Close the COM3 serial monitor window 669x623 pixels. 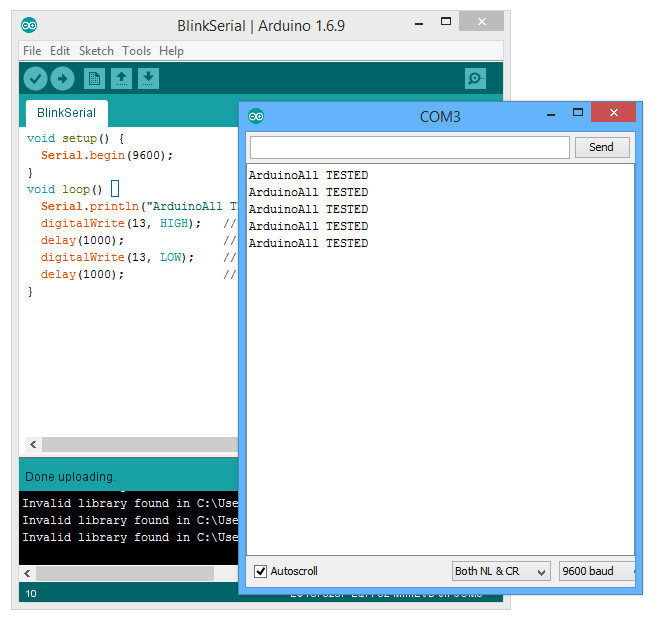point(614,113)
